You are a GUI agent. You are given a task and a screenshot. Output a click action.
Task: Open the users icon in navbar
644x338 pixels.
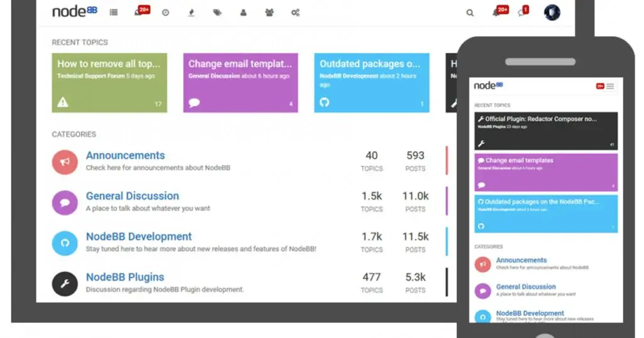[243, 13]
